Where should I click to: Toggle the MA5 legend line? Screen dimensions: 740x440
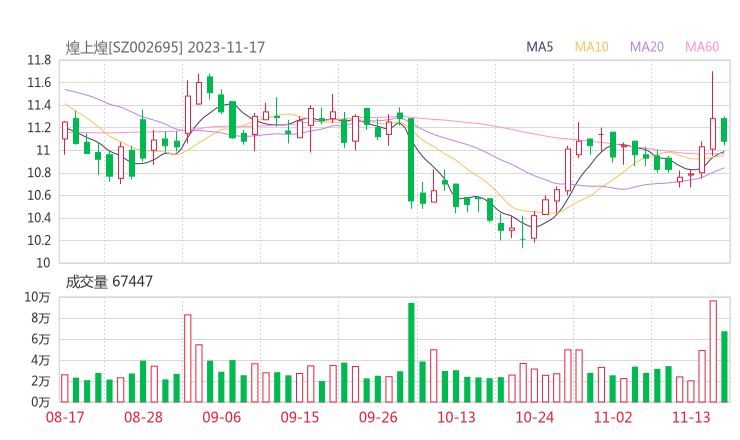tap(540, 47)
